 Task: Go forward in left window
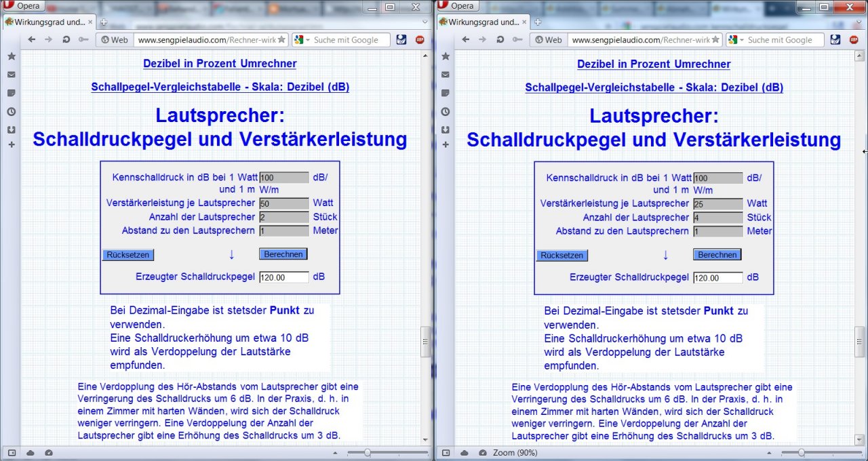(x=48, y=40)
